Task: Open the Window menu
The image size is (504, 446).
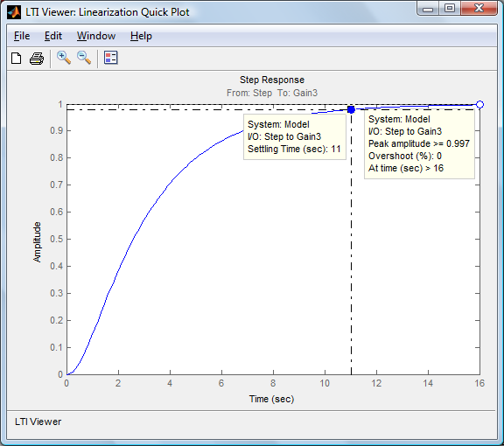Action: (x=96, y=36)
